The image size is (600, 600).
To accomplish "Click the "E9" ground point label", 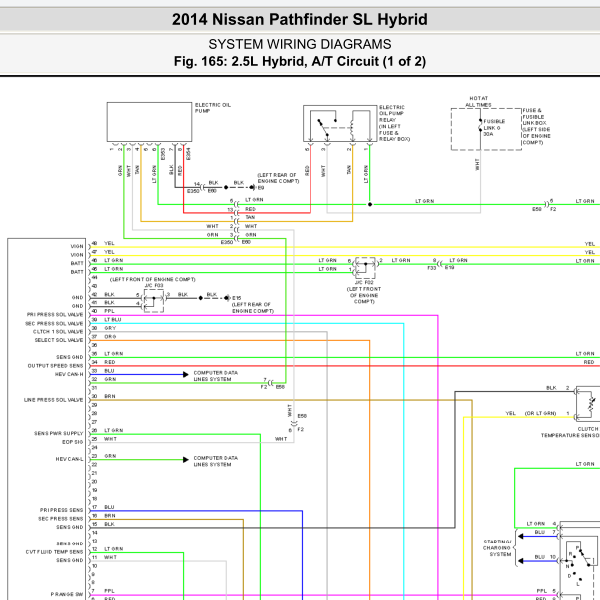I will 261,188.
